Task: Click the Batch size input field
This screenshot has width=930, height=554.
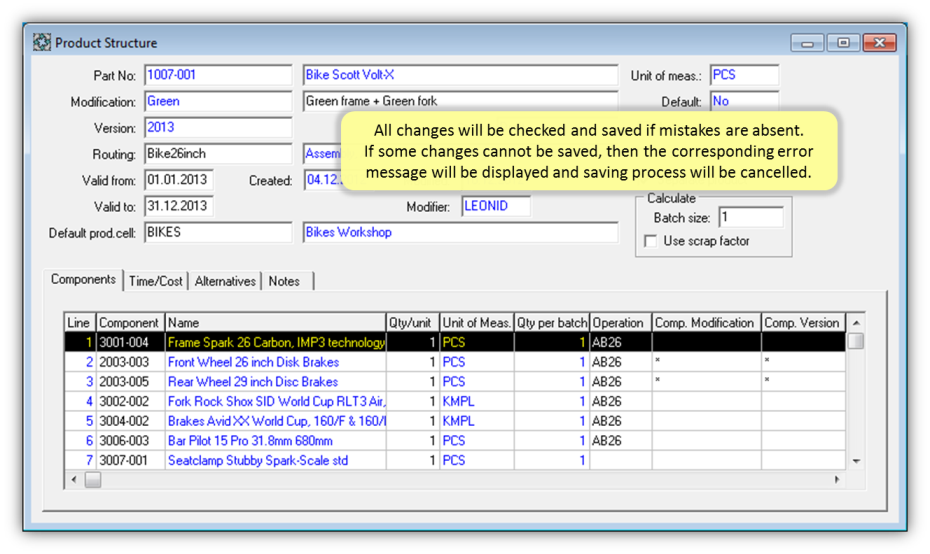Action: pos(751,218)
